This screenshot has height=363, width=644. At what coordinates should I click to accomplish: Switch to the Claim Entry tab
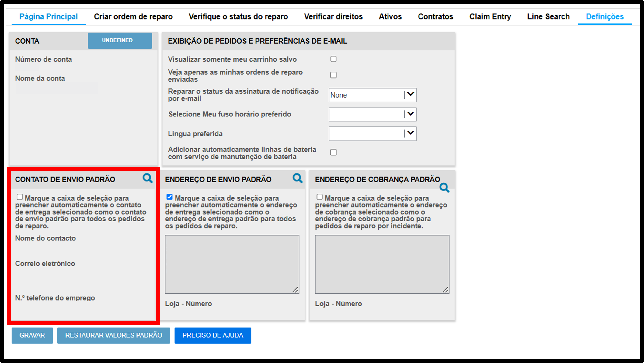[490, 16]
